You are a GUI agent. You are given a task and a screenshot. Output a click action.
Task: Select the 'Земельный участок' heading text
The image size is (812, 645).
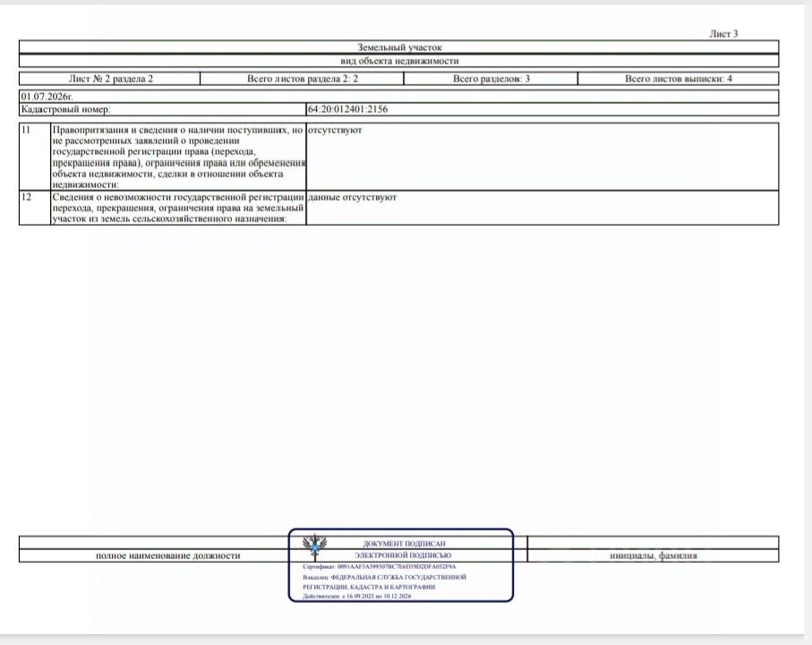(399, 47)
